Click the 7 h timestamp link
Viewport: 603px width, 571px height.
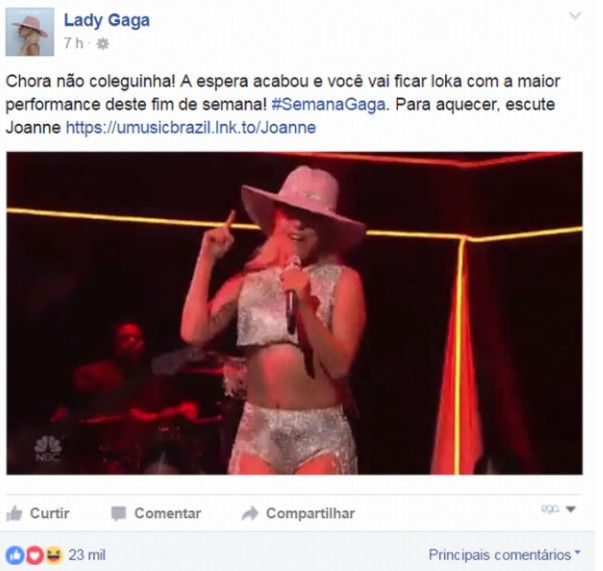point(73,43)
